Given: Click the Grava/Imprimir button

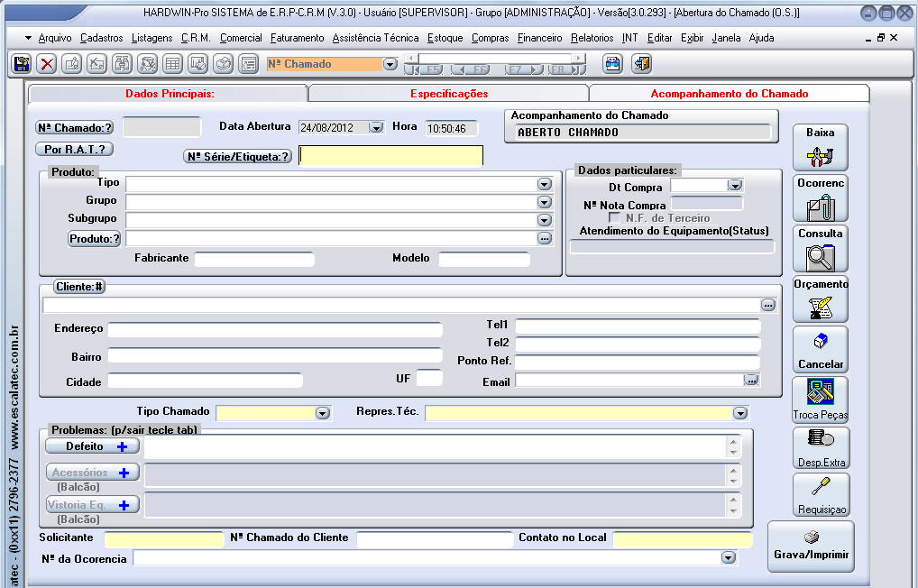Looking at the screenshot, I should coord(811,547).
